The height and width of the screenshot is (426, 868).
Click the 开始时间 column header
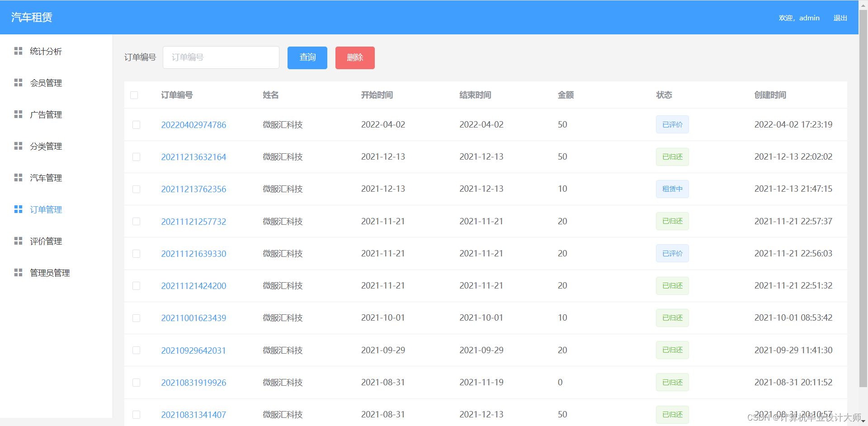pos(377,95)
